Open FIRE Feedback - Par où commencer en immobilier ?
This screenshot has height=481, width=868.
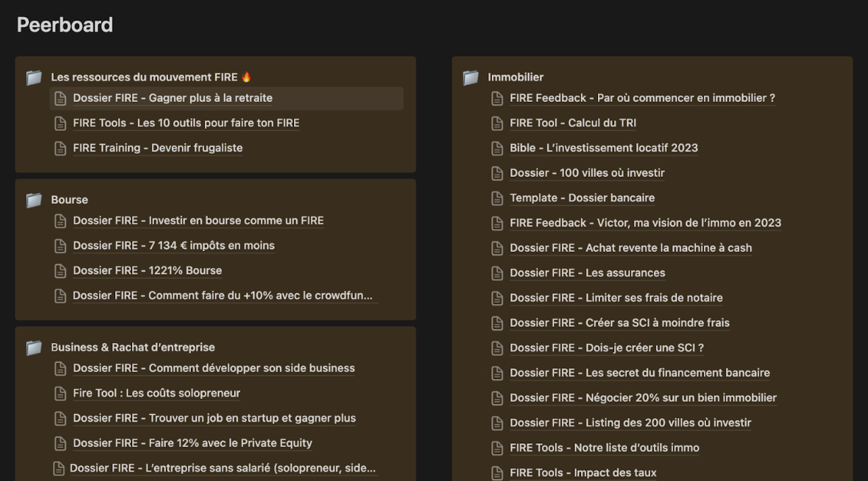(643, 98)
